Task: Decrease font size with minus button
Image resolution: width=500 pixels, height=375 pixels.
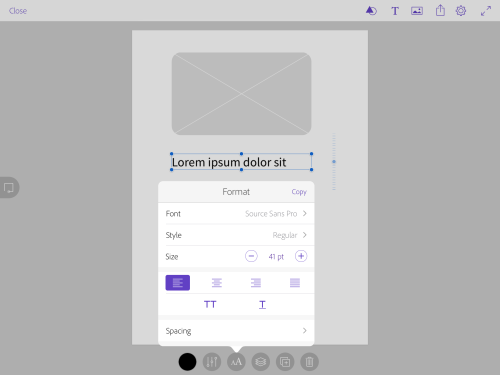Action: point(251,256)
